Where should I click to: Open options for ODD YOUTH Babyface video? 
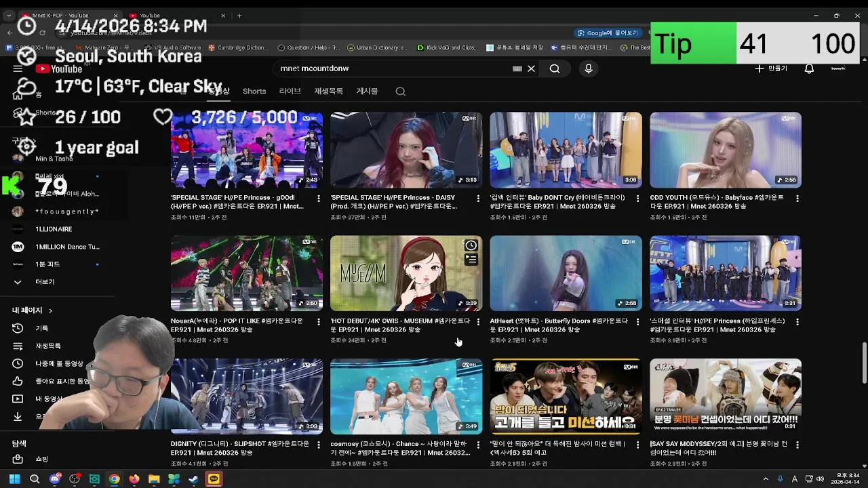[797, 199]
